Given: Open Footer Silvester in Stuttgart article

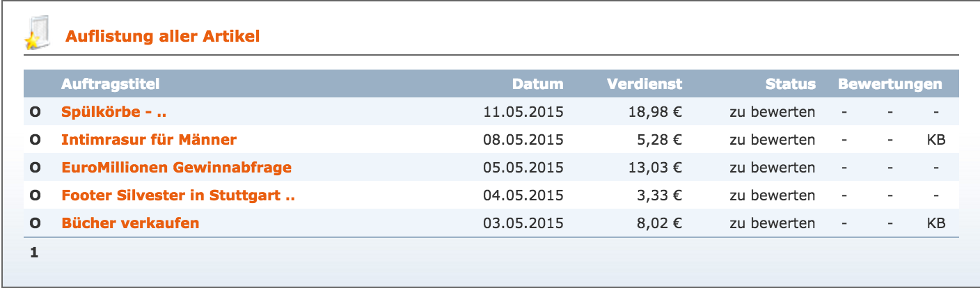Looking at the screenshot, I should [x=178, y=195].
